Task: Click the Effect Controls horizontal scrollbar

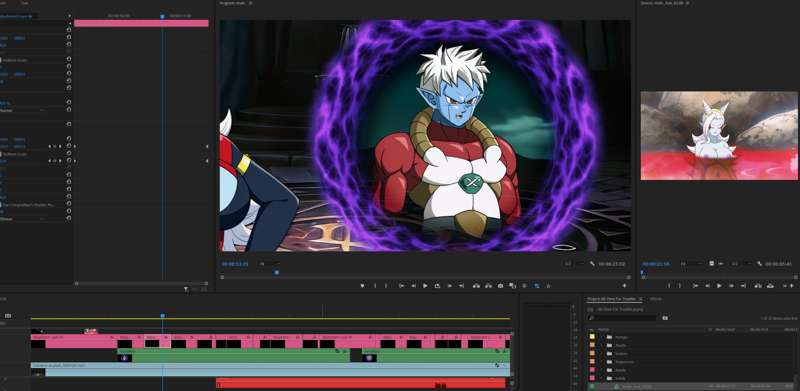Action: pyautogui.click(x=141, y=283)
